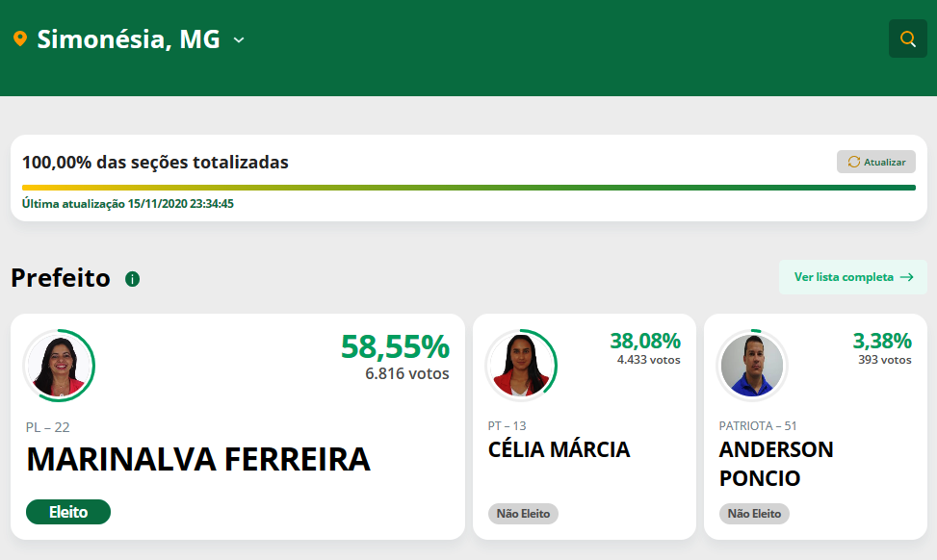This screenshot has width=937, height=560.
Task: Click the orange location pin icon
Action: coord(20,38)
